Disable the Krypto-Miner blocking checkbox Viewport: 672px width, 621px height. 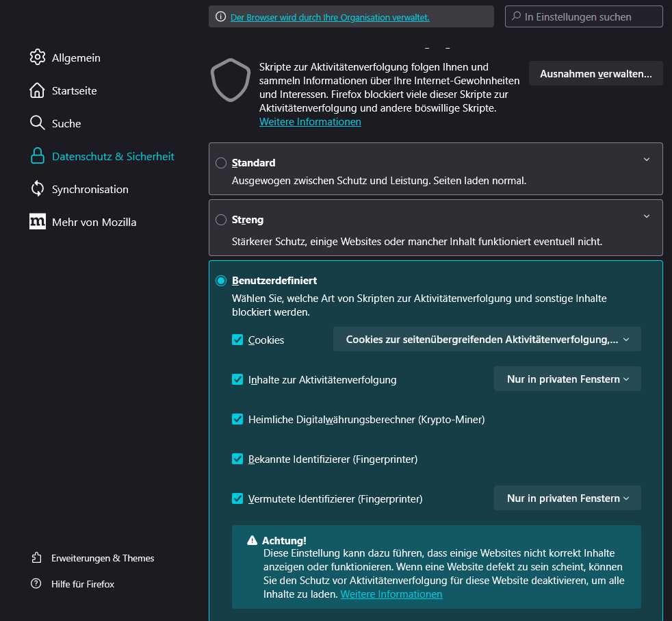click(x=237, y=419)
